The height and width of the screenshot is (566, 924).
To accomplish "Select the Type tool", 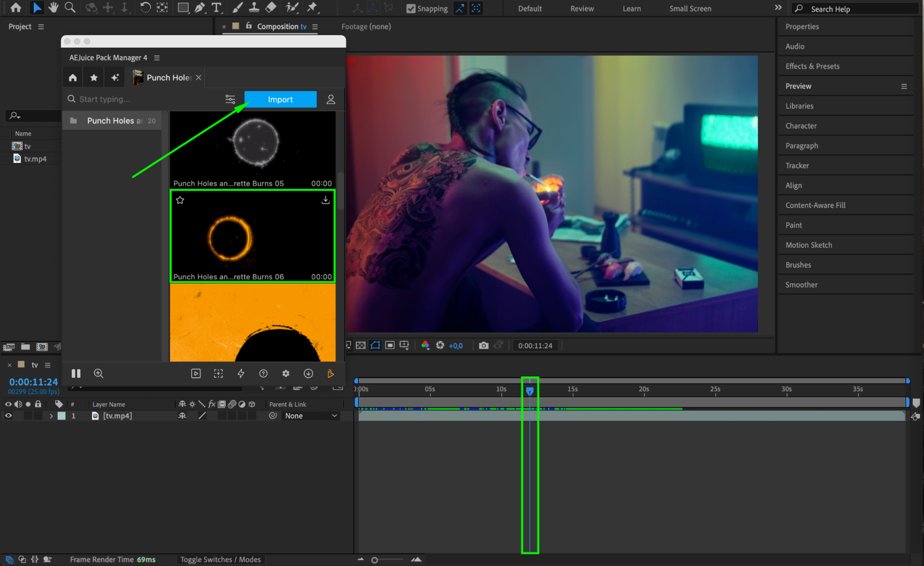I will coord(216,8).
